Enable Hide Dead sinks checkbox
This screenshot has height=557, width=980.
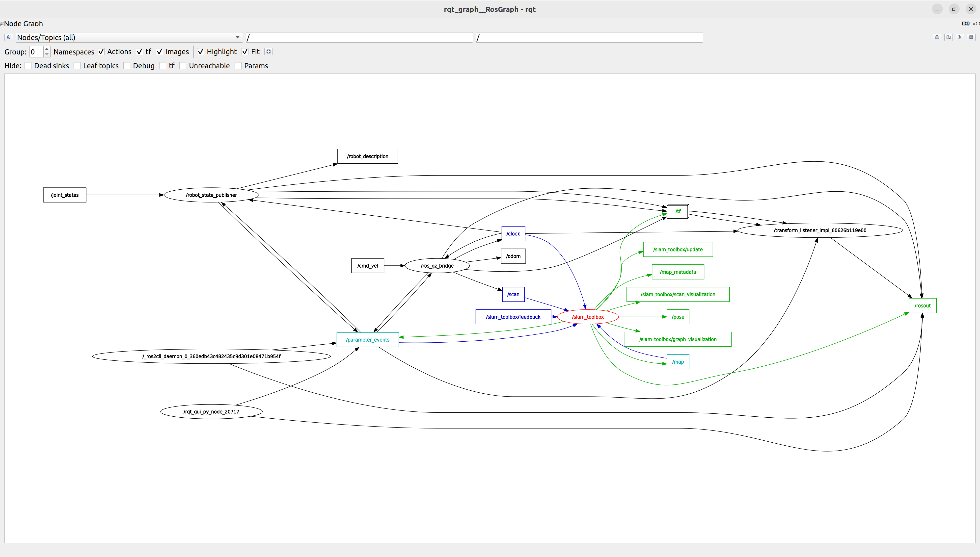coord(28,66)
